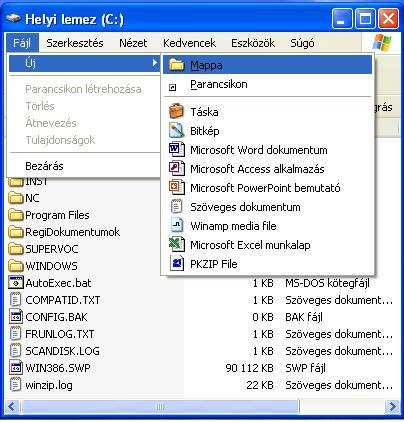404x422 pixels.
Task: Click the Winamp media file icon
Action: [x=176, y=225]
